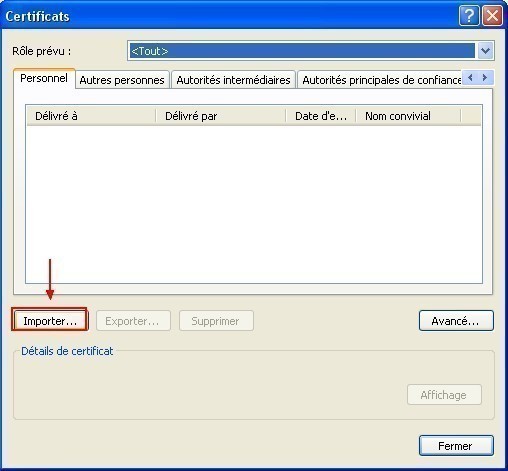Open the Autres personnes tab
Screen dimensions: 508x471
122,80
